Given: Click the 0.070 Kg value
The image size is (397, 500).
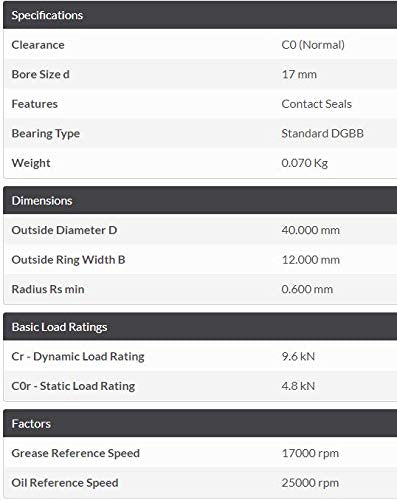Looking at the screenshot, I should tap(305, 163).
